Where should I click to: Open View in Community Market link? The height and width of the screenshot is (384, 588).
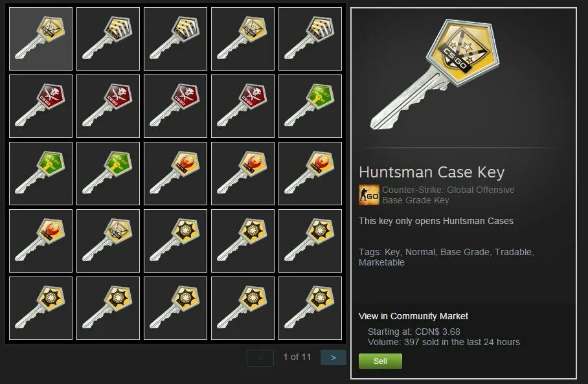click(413, 316)
